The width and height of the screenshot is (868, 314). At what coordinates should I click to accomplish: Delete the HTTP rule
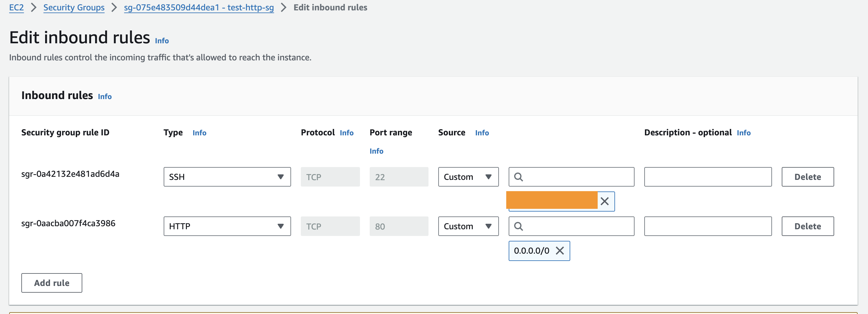(808, 226)
